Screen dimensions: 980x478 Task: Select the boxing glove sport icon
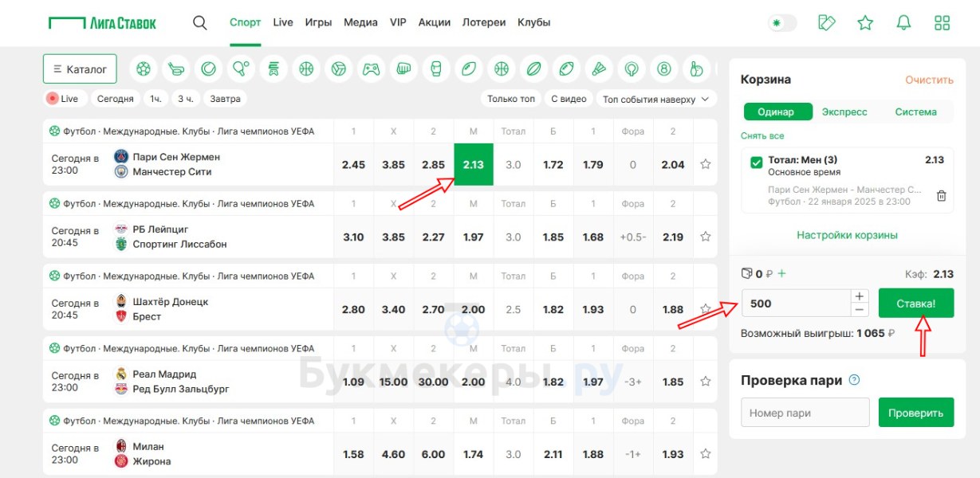pos(436,69)
